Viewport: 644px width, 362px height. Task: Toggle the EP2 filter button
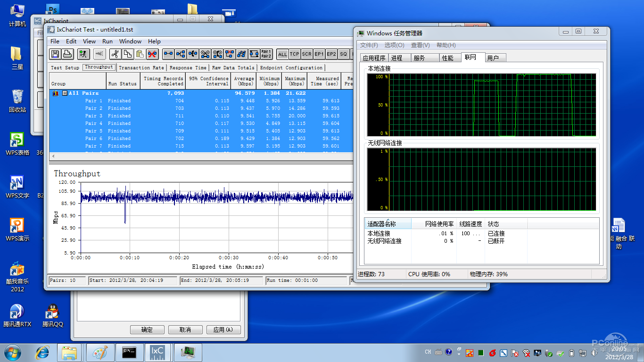tap(331, 54)
